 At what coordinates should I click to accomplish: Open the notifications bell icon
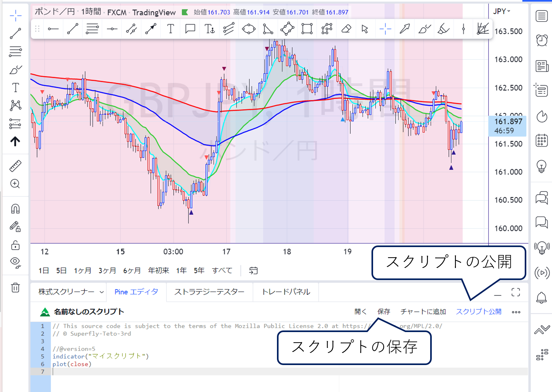tap(542, 297)
